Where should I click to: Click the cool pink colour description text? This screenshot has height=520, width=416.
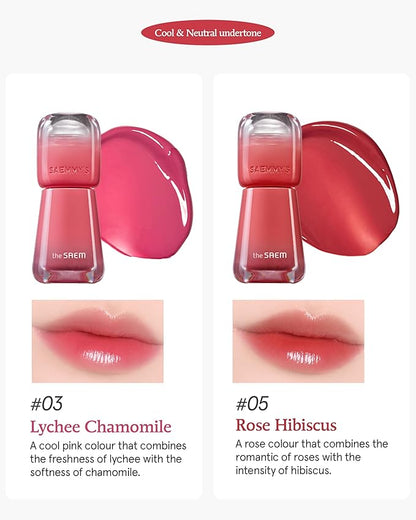[108, 459]
